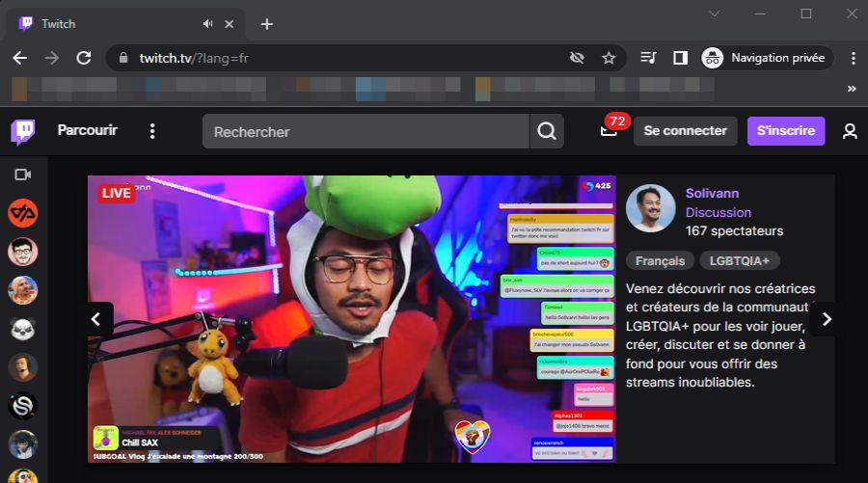Viewport: 868px width, 483px height.
Task: Show the next carousel stream
Action: tap(827, 319)
